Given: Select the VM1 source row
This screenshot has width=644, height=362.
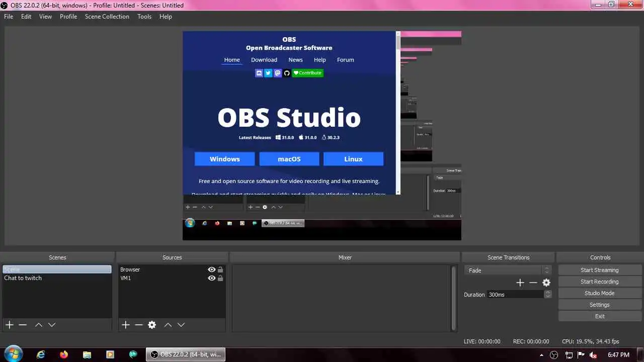Looking at the screenshot, I should click(x=172, y=278).
